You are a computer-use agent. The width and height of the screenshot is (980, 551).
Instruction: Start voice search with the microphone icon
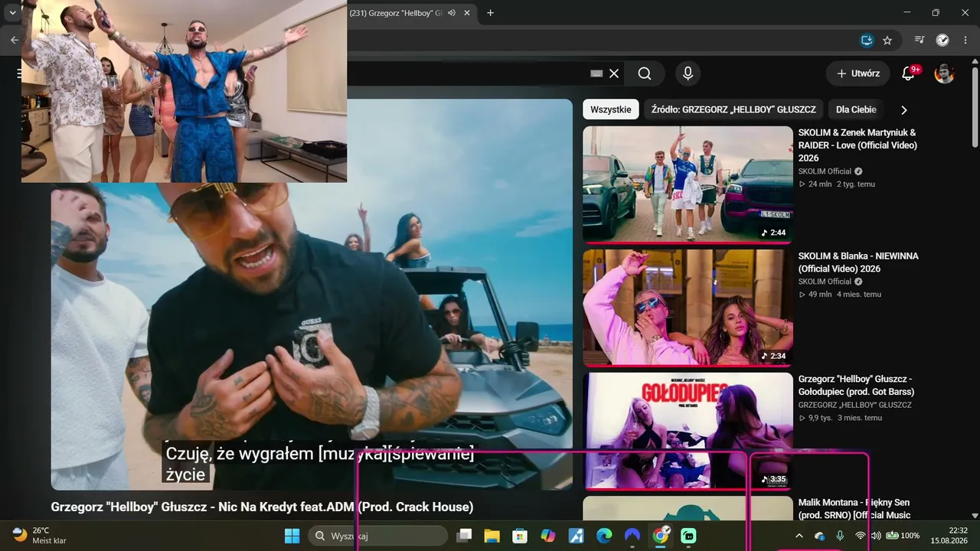[688, 73]
